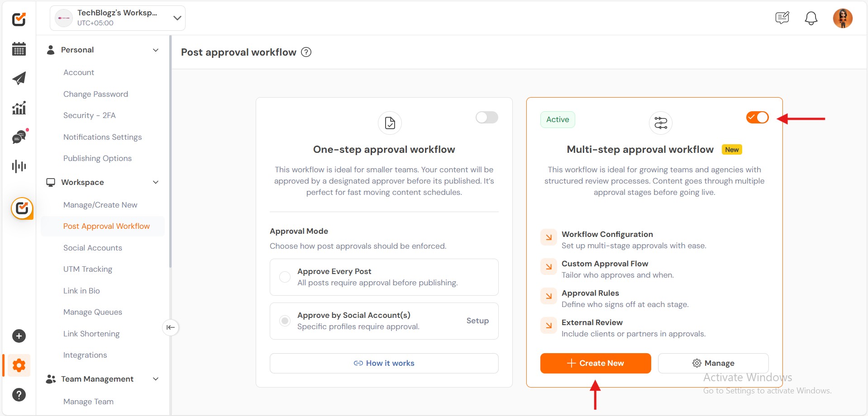868x416 pixels.
Task: Open the calendar planner icon in sidebar
Action: click(x=19, y=49)
